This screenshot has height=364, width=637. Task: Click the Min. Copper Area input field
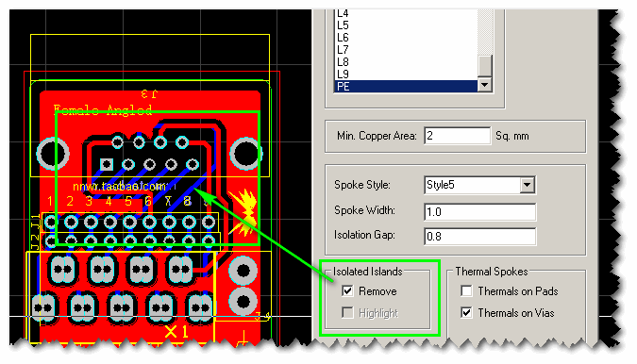point(457,136)
